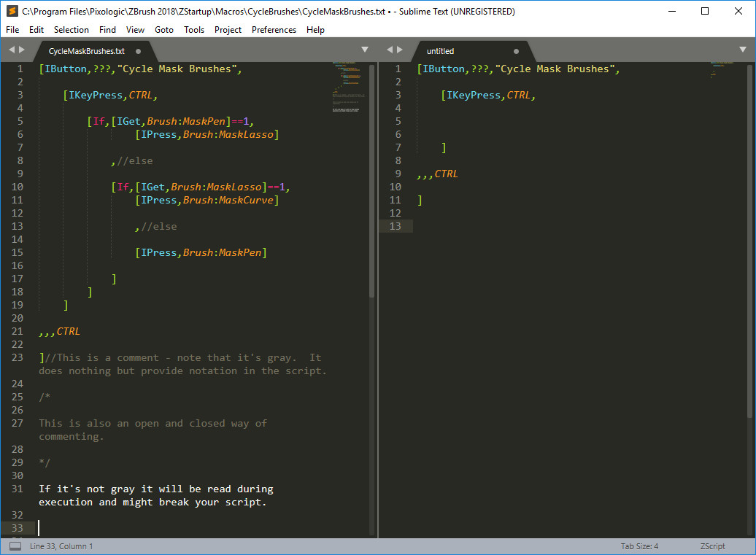Screen dimensions: 756x555
Task: Open the Preferences menu
Action: [x=274, y=30]
